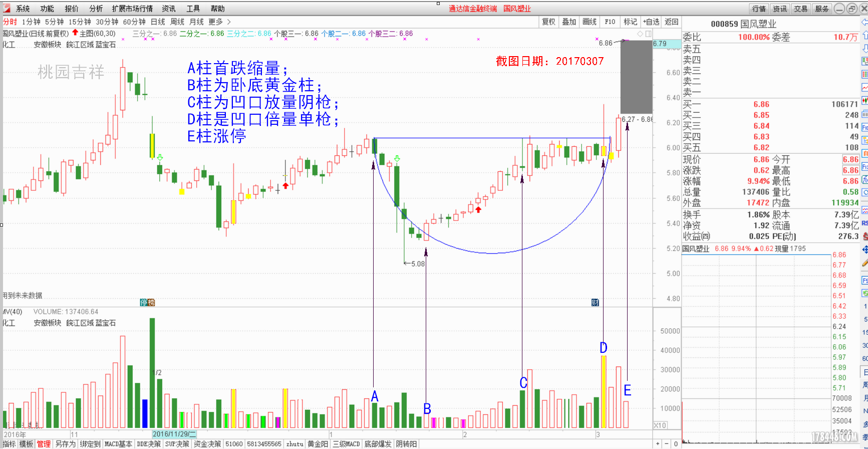Click the 服务 service button
This screenshot has width=868, height=449.
[822, 9]
